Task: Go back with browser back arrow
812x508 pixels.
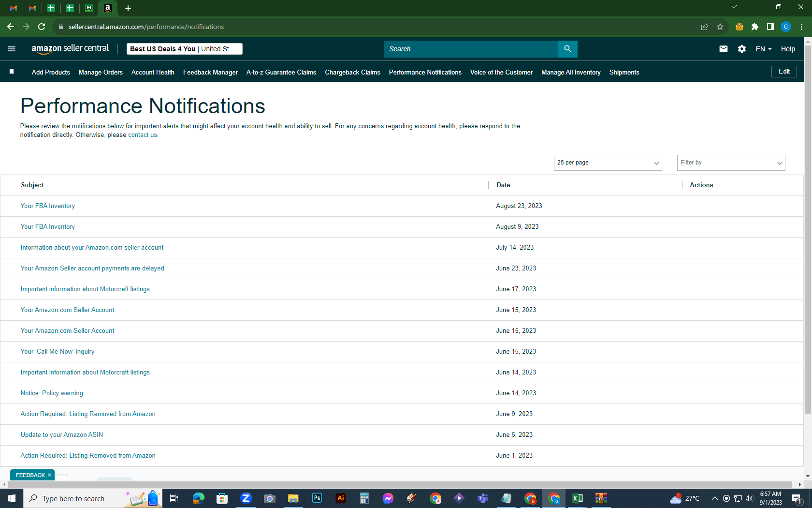Action: [x=11, y=27]
